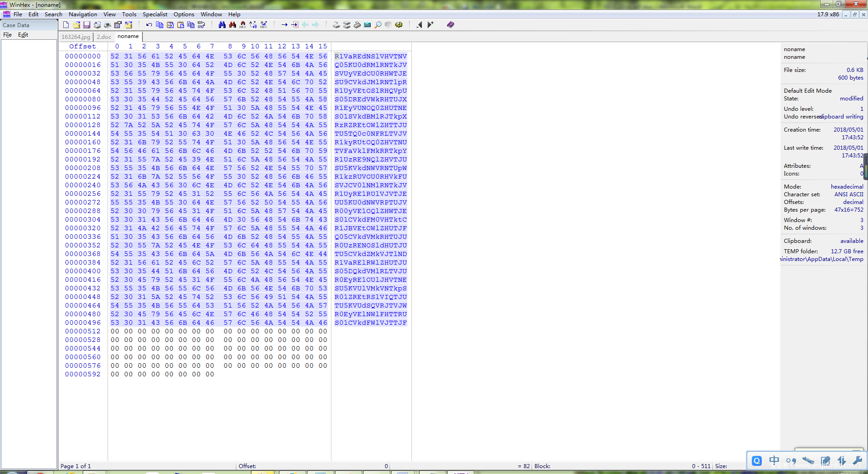
Task: Toggle punctuation mode on IME bar
Action: (x=791, y=460)
